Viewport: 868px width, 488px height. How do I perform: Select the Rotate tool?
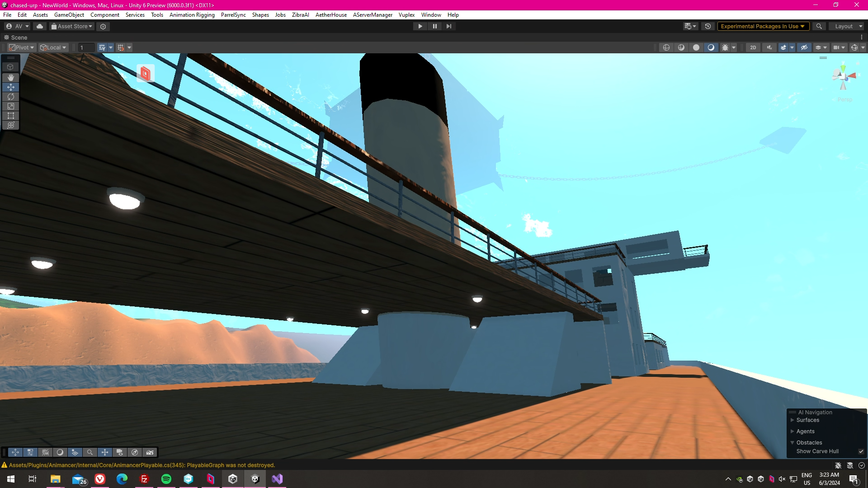pos(10,97)
